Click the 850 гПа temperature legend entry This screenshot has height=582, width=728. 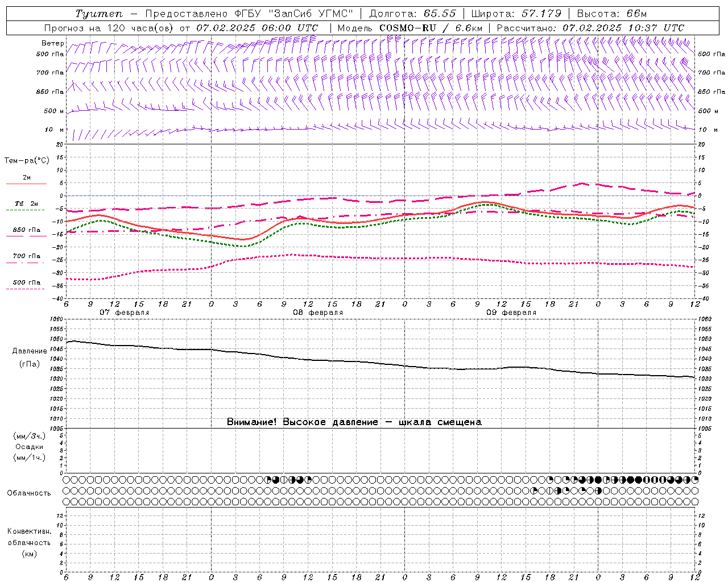[26, 230]
